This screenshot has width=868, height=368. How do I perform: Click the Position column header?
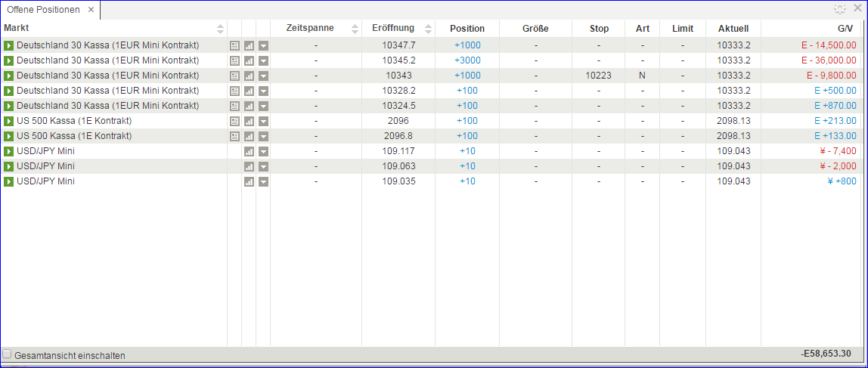pos(467,28)
